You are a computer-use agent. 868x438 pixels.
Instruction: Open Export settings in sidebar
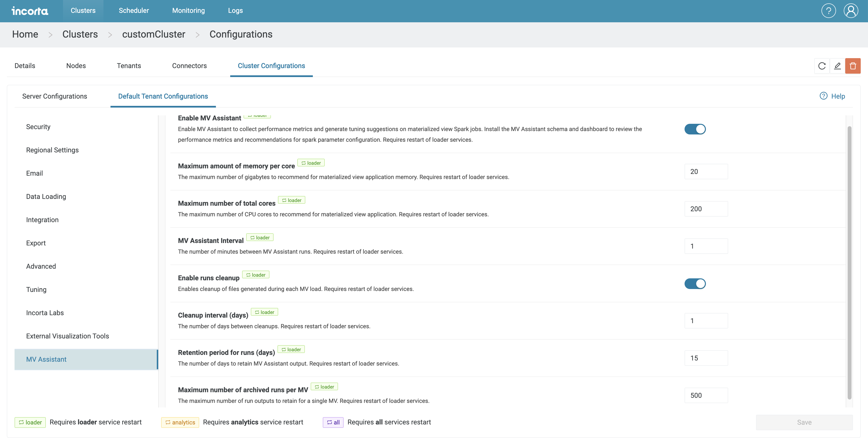pos(86,243)
